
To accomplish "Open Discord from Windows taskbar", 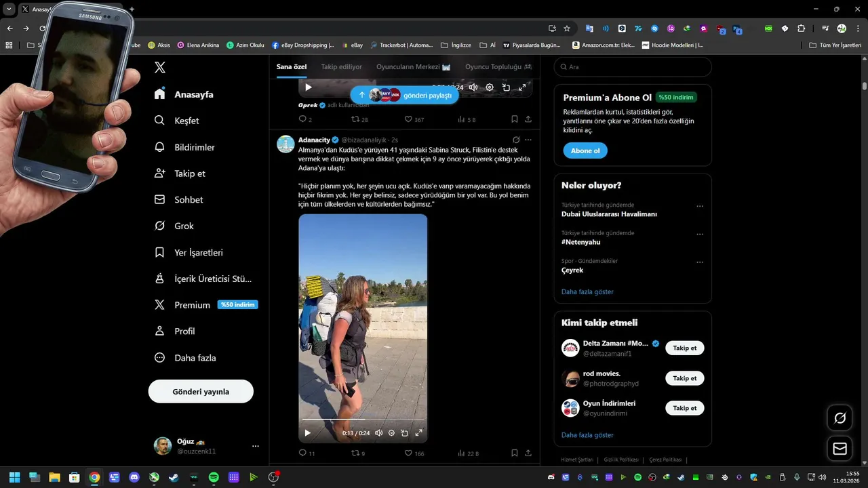I will pos(134,477).
